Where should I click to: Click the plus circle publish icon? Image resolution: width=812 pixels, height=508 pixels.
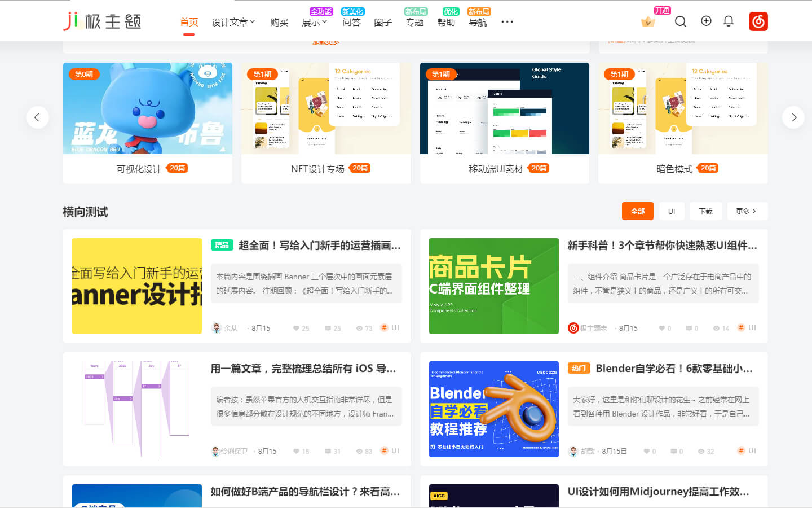click(706, 21)
